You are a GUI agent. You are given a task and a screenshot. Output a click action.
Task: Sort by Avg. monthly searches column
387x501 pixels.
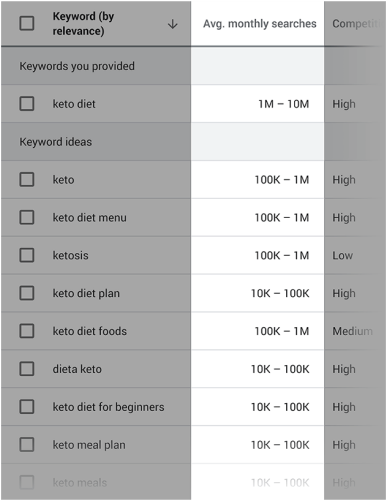point(260,24)
